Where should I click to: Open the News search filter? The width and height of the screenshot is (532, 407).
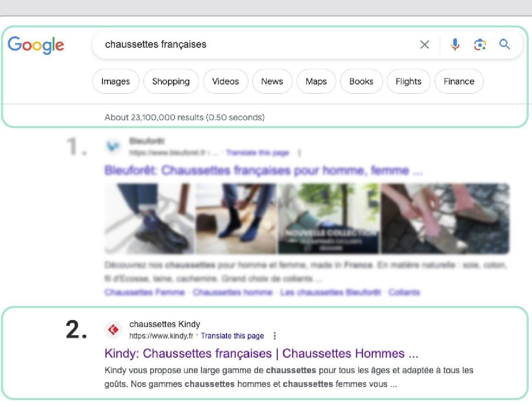(272, 82)
